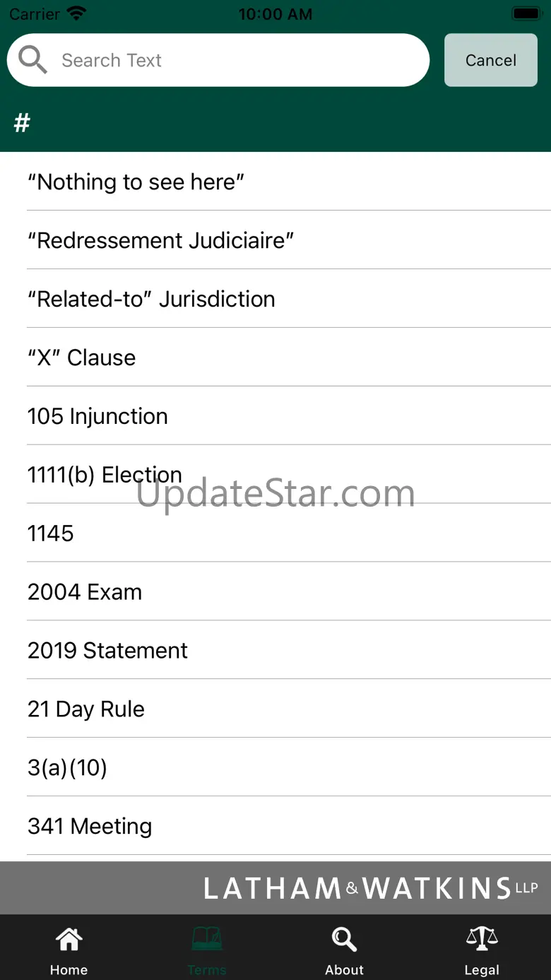Image resolution: width=551 pixels, height=980 pixels.
Task: Open "Related-to" Jurisdiction definition
Action: pyautogui.click(x=151, y=300)
